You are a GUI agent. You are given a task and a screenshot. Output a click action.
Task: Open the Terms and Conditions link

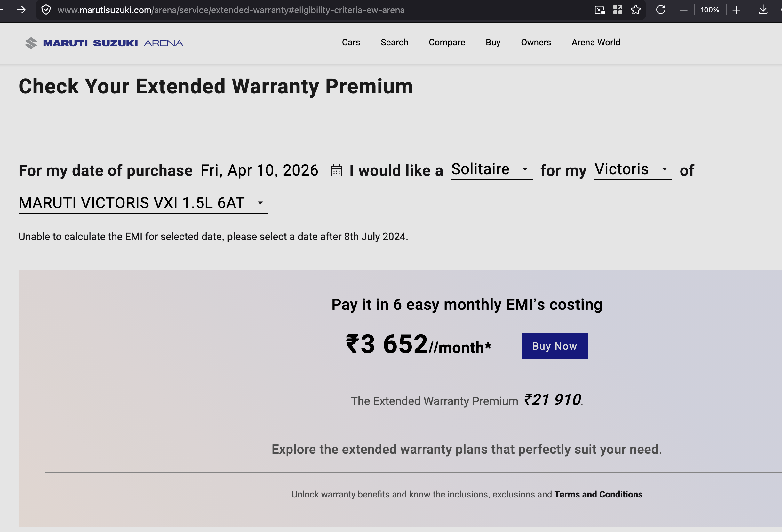598,494
